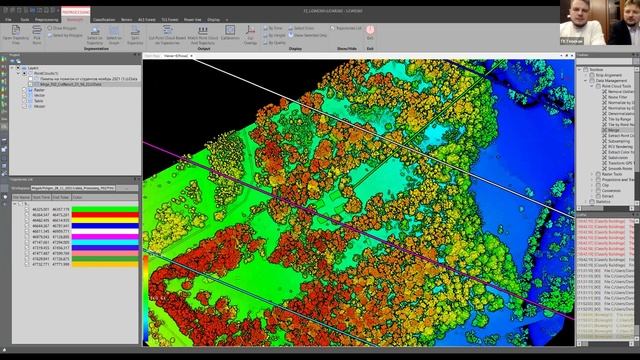Open the Subdivision tool
The image size is (640, 360).
(615, 157)
